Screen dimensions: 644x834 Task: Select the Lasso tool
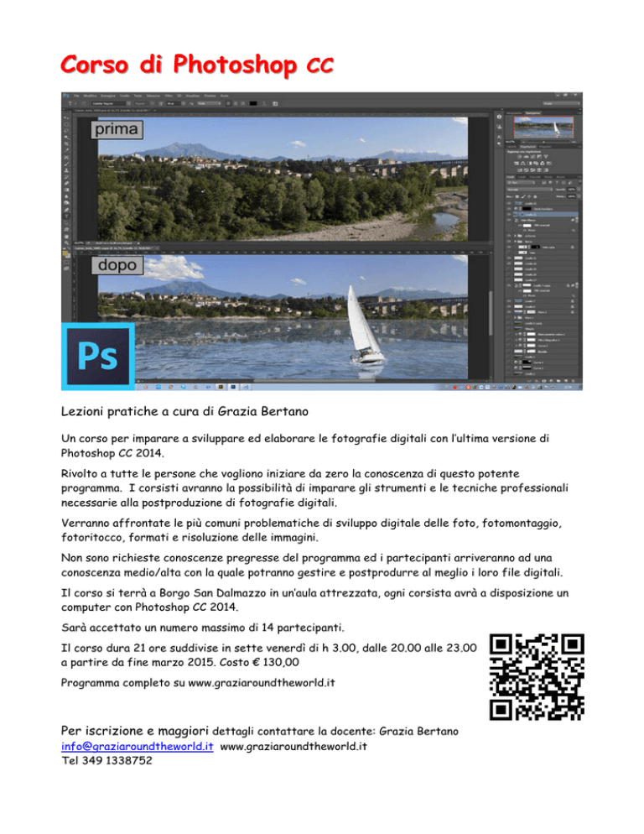tap(66, 131)
